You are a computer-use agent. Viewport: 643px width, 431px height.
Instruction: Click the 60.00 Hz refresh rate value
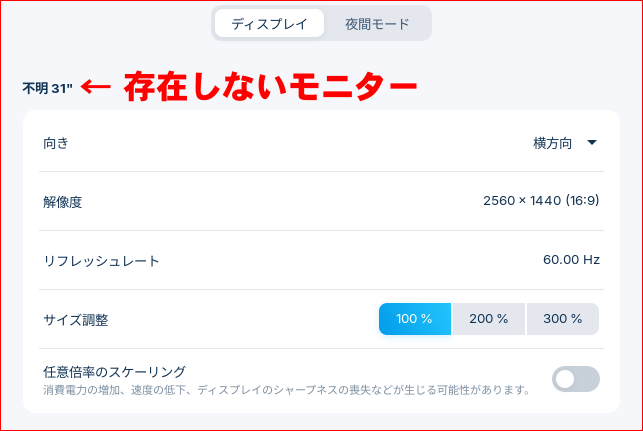pos(571,260)
